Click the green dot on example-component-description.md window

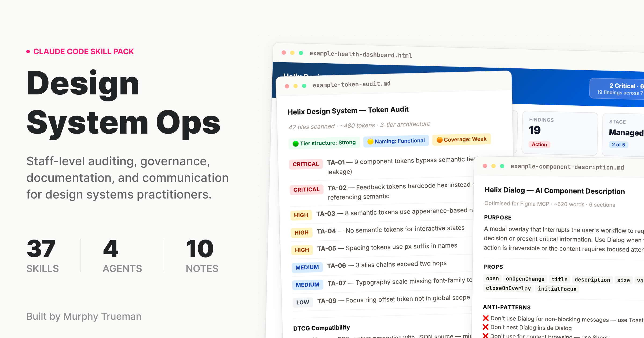[502, 166]
